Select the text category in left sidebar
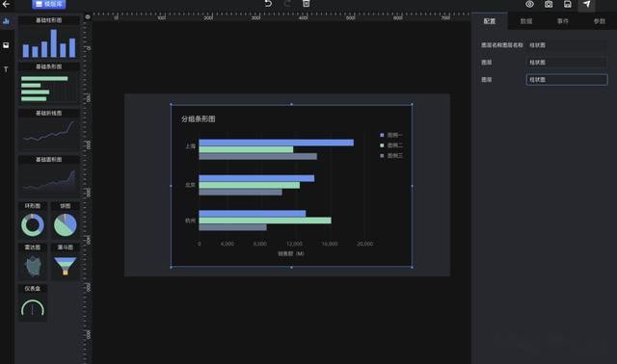 click(6, 69)
